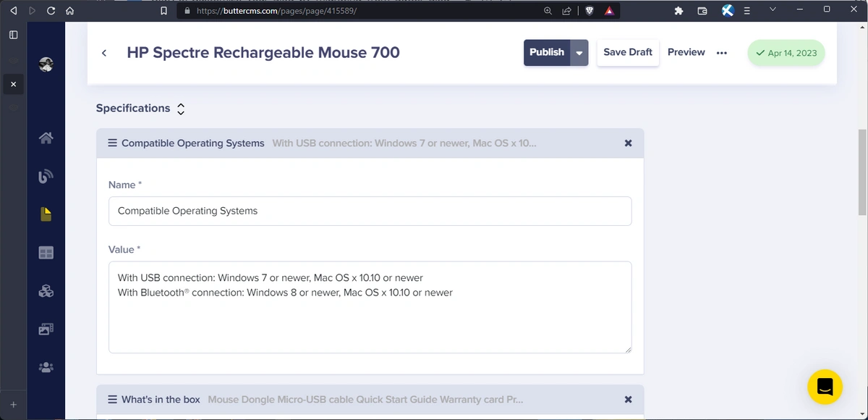Open the Brave Shields icon
Screen dimensions: 868x420
click(x=590, y=11)
